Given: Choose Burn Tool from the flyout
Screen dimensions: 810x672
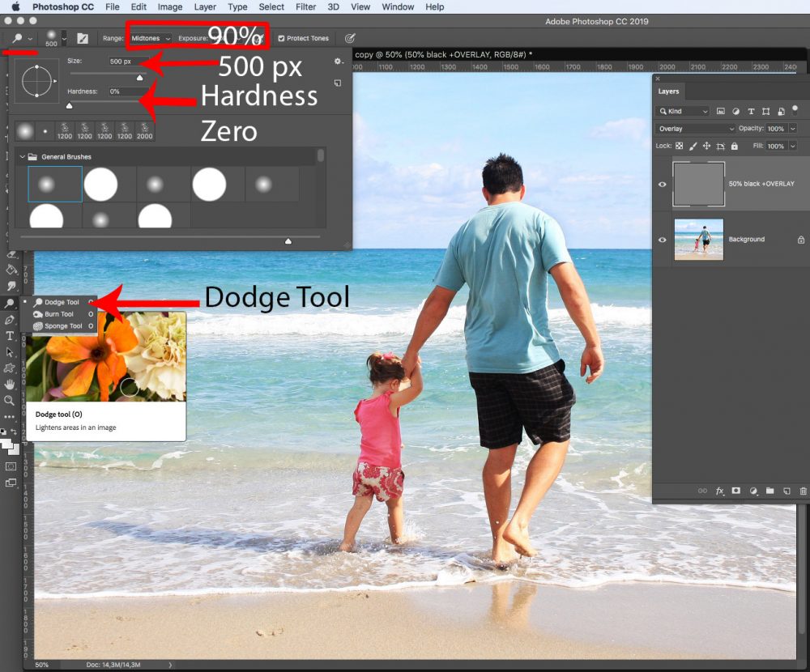Looking at the screenshot, I should (58, 314).
